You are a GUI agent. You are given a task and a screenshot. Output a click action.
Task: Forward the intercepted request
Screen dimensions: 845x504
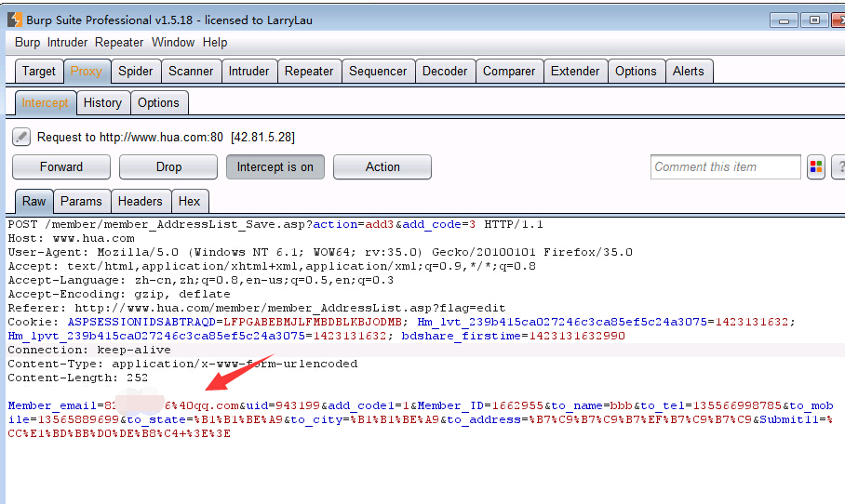pos(61,167)
